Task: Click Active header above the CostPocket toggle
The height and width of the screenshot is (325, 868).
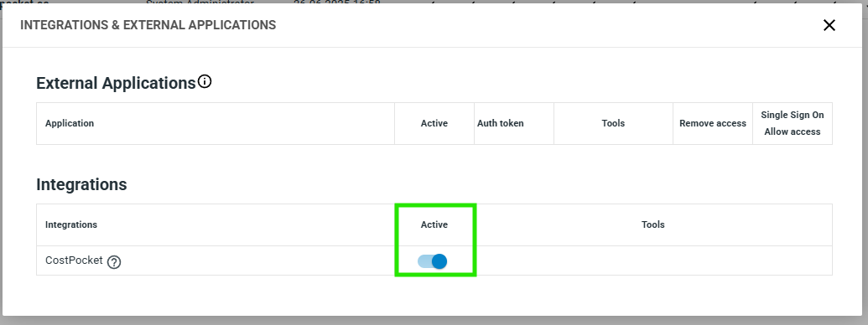Action: pos(434,224)
